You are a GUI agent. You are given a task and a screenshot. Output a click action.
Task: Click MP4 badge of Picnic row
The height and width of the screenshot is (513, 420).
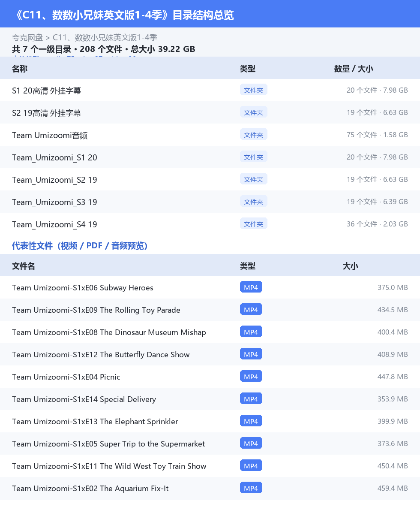tap(251, 377)
